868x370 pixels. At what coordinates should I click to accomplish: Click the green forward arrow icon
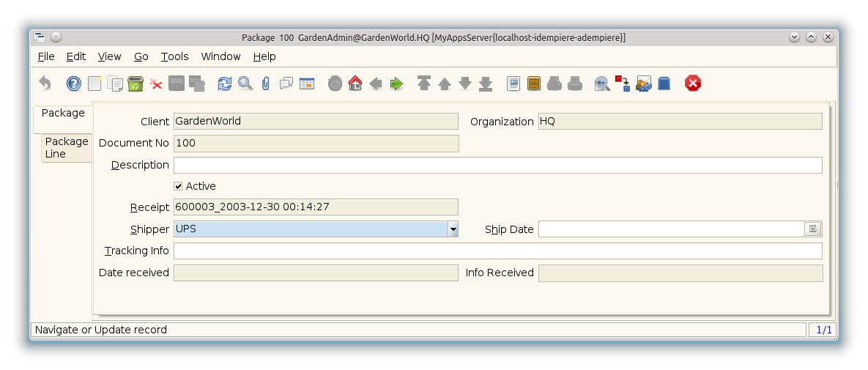click(396, 84)
